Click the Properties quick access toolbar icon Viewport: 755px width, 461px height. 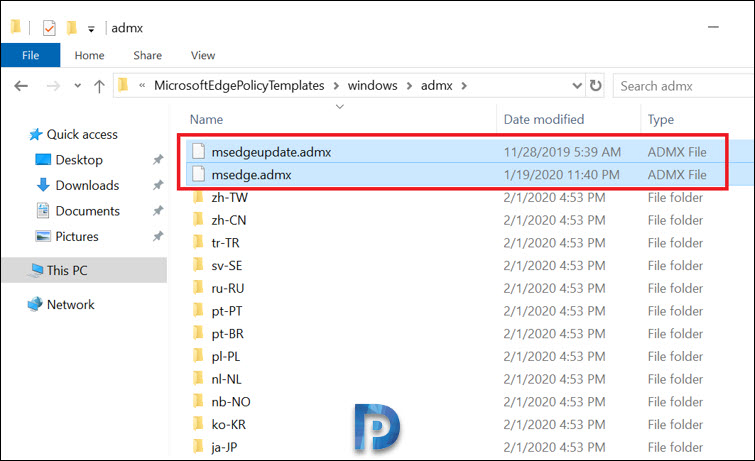point(49,28)
